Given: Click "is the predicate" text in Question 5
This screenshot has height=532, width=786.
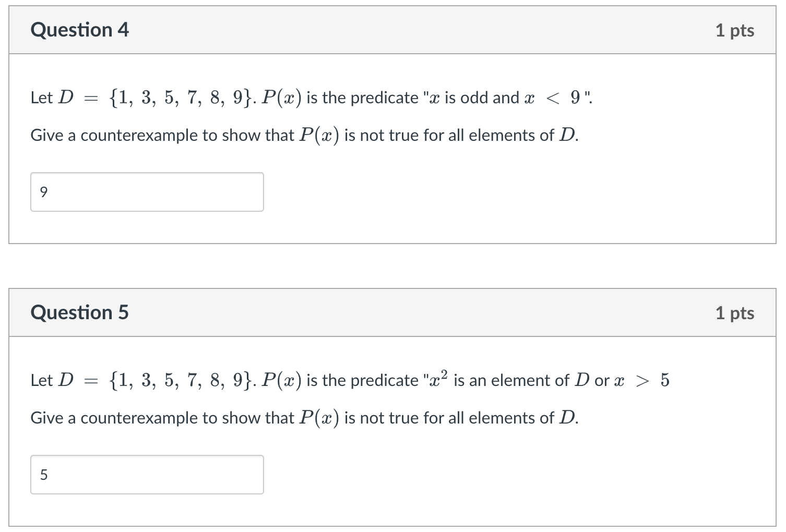Looking at the screenshot, I should 362,380.
